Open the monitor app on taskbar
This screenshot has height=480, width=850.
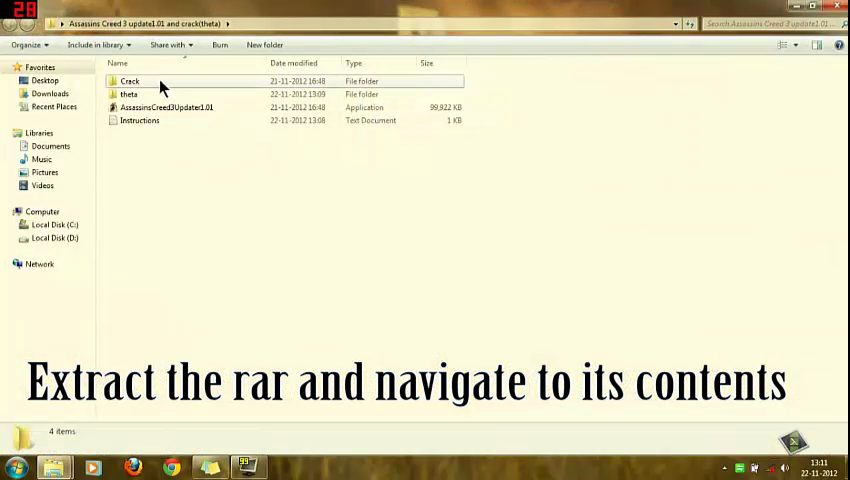pyautogui.click(x=248, y=467)
